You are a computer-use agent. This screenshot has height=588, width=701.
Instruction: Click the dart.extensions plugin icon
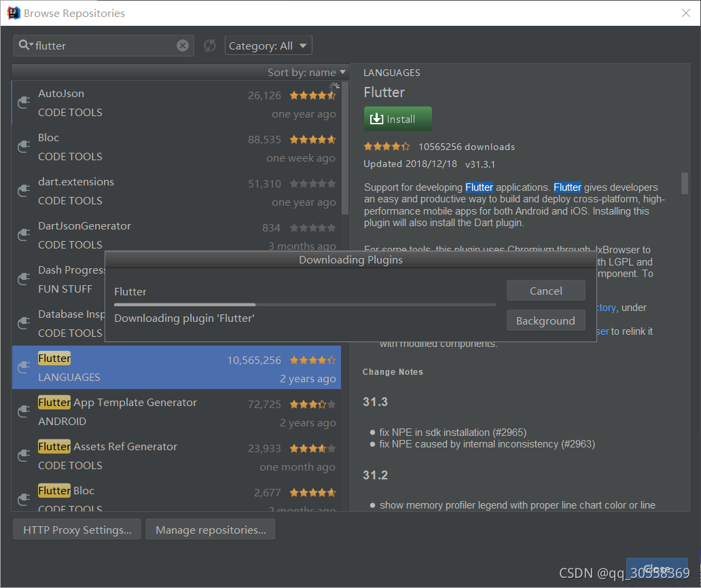tap(23, 191)
